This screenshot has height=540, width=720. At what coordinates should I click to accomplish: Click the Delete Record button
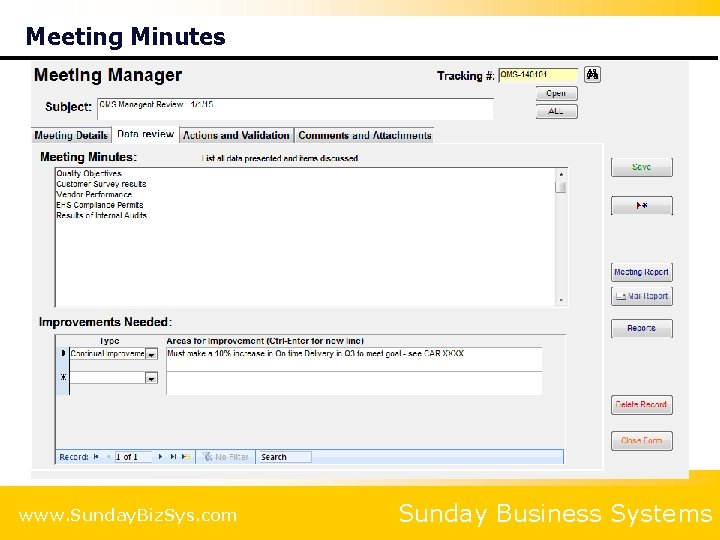point(641,405)
